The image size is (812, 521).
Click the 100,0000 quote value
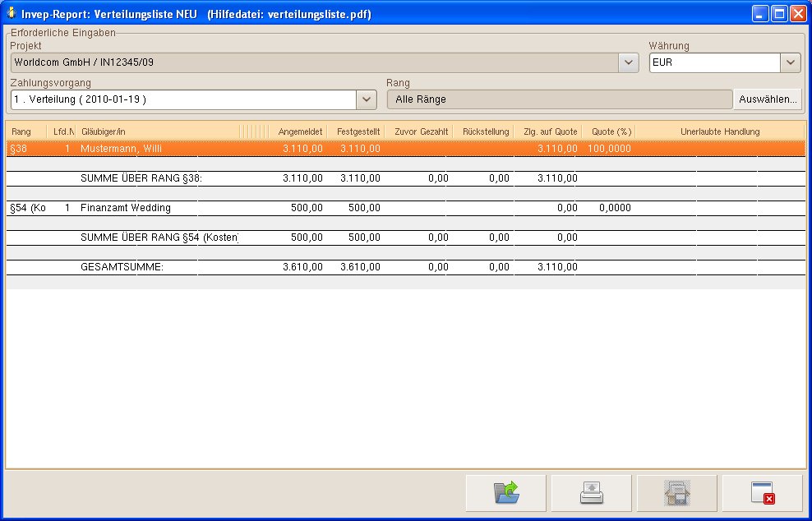(609, 149)
